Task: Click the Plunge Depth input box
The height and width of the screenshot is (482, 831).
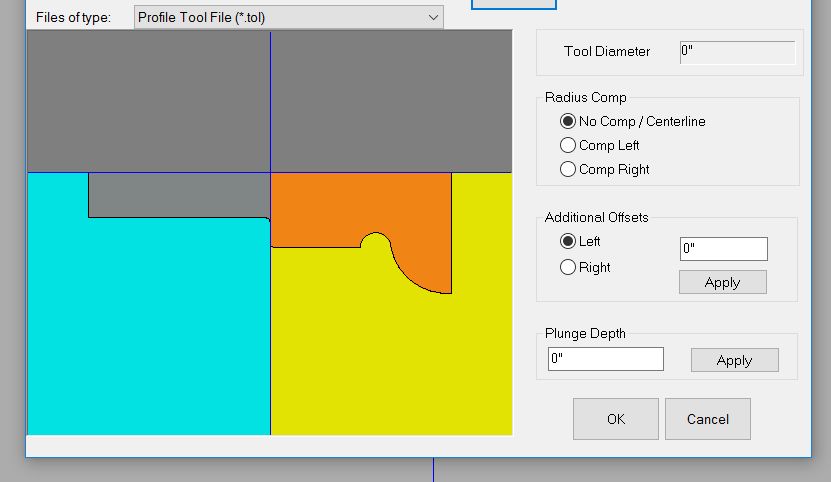Action: 605,359
